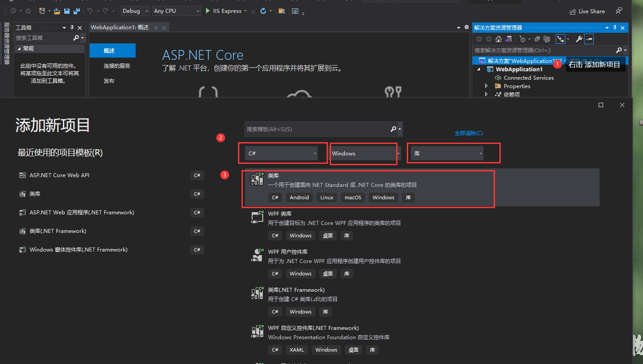Toggle the Track Active Item tree button

pos(560,39)
